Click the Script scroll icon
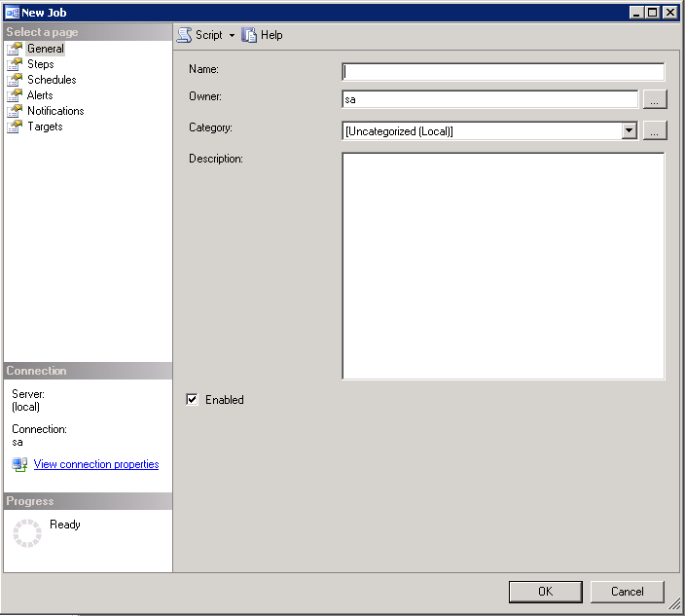 click(x=184, y=35)
